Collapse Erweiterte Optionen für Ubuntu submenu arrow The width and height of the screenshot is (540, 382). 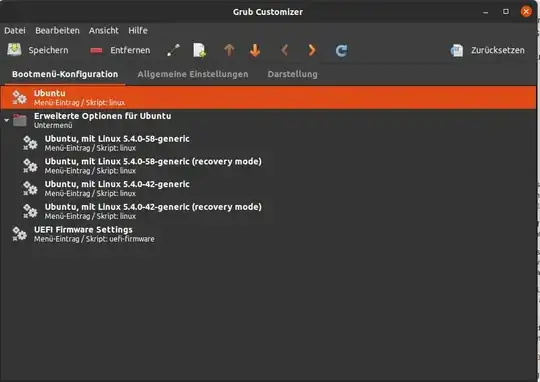coord(7,120)
